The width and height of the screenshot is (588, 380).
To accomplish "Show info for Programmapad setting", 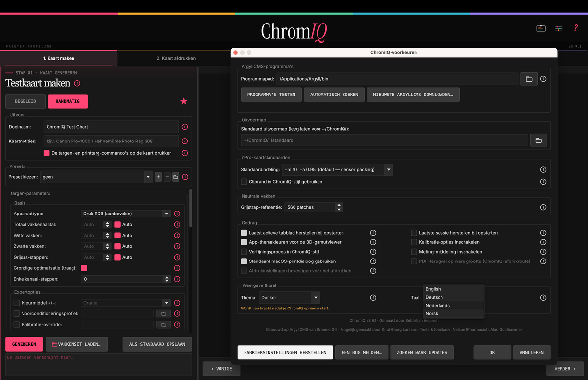I will coord(543,79).
